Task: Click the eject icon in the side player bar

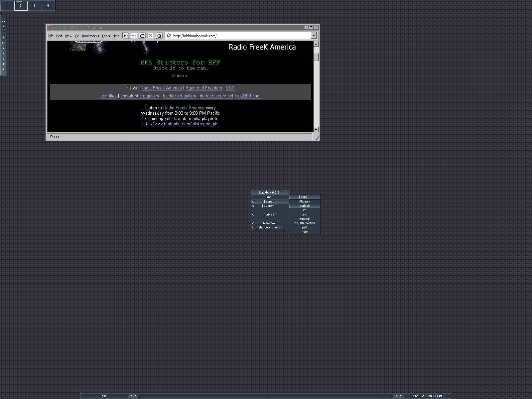Action: 4,48
